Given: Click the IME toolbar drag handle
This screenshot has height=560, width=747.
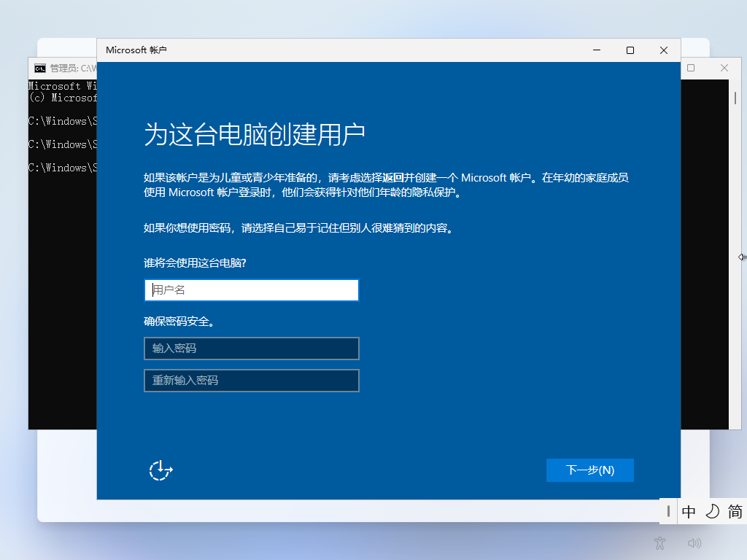Looking at the screenshot, I should tap(668, 511).
